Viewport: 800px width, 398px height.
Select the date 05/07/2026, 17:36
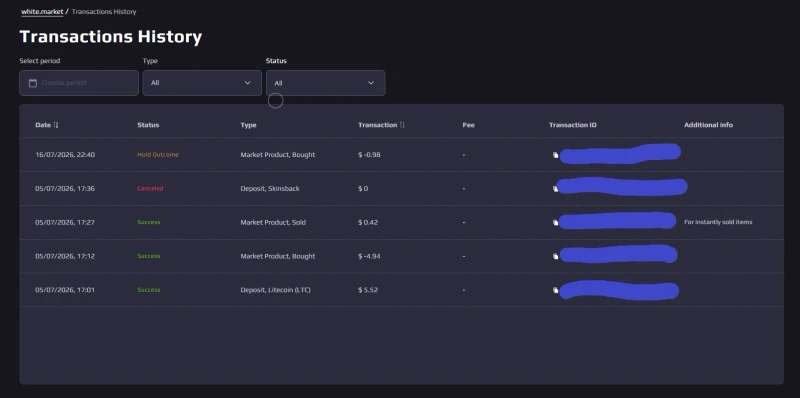pos(65,188)
